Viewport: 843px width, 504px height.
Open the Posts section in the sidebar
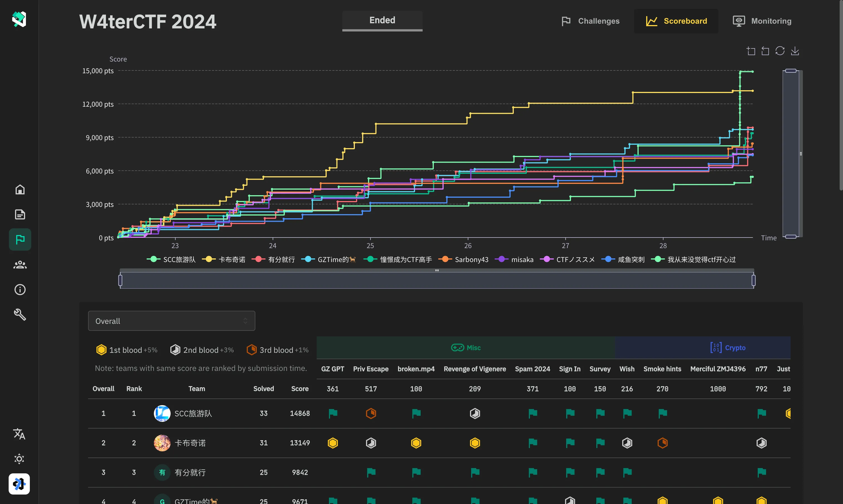20,214
